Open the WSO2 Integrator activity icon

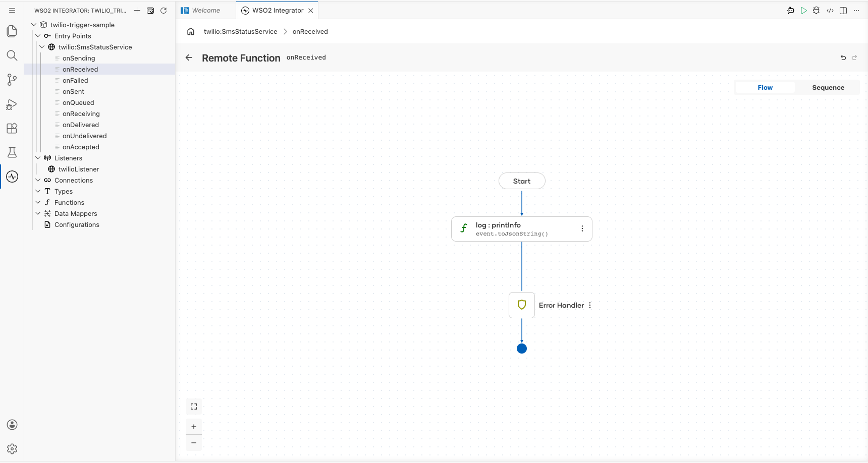pyautogui.click(x=12, y=177)
